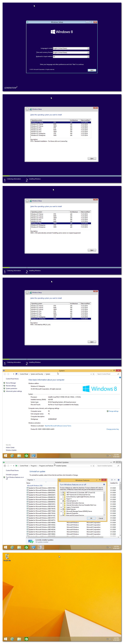Sort updates by the Name column header
This screenshot has height=644, width=124.
point(29,483)
